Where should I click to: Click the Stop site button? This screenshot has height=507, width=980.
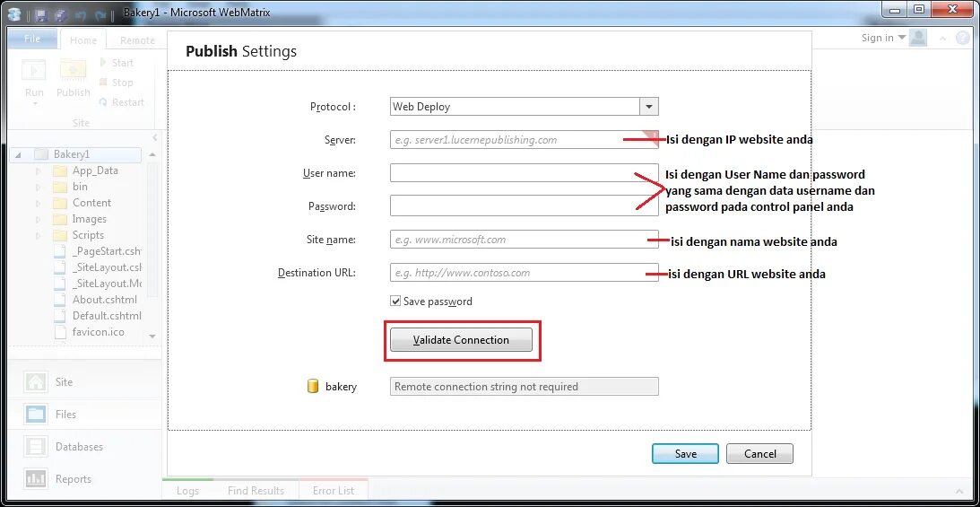point(116,83)
